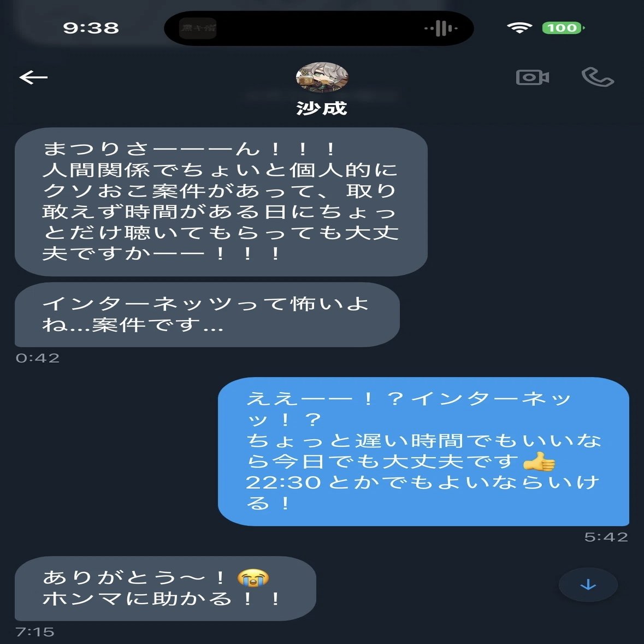The width and height of the screenshot is (644, 644).
Task: Tap the 9:38 status bar clock
Action: 91,28
